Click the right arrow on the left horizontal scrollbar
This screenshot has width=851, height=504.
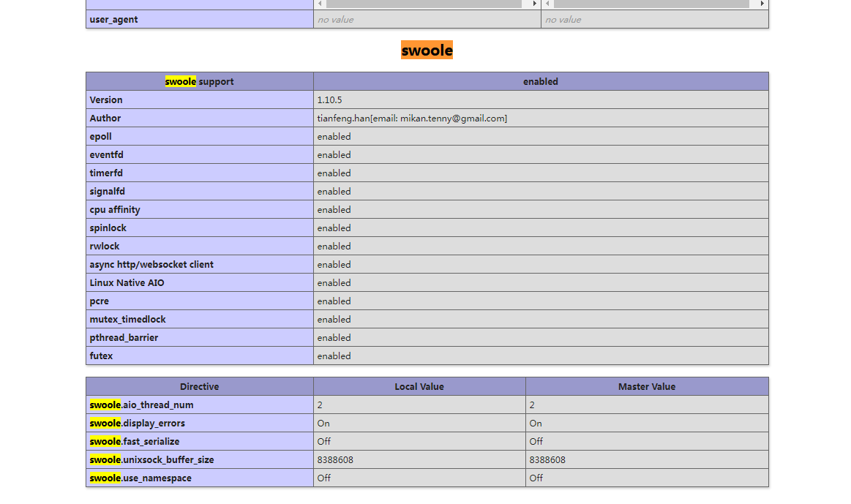(x=533, y=4)
